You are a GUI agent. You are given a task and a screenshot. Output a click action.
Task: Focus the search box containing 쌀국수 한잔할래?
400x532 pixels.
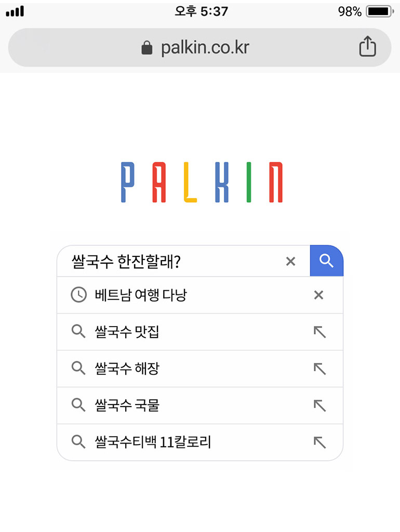[x=171, y=262]
